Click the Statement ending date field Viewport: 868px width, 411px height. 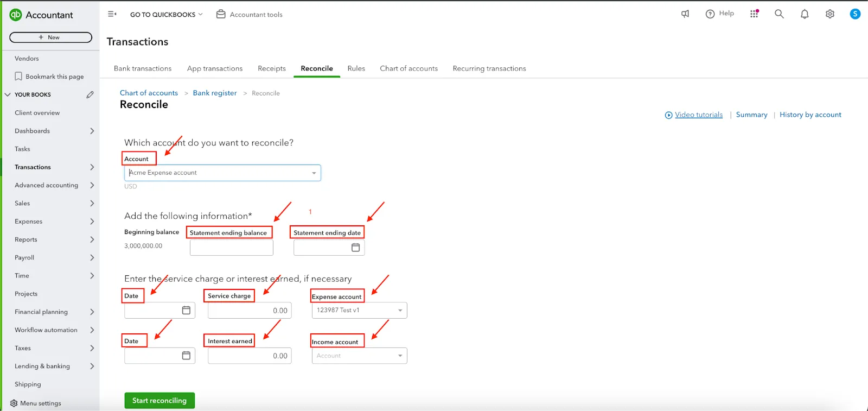(329, 248)
